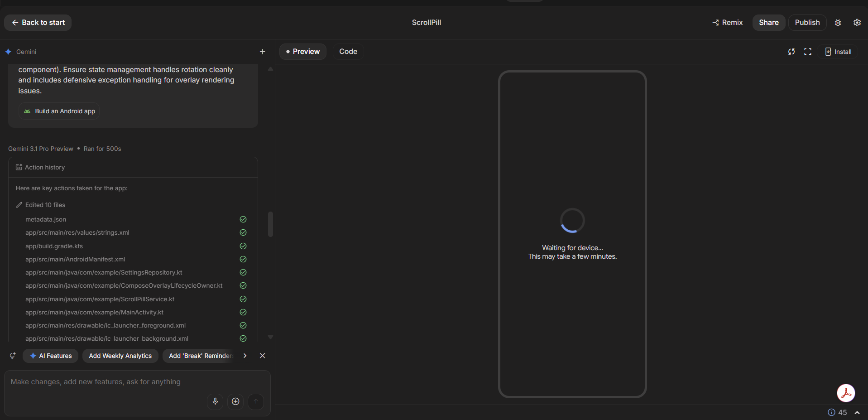Screen dimensions: 868x420
Task: Dismiss the suggestions bar
Action: point(262,356)
